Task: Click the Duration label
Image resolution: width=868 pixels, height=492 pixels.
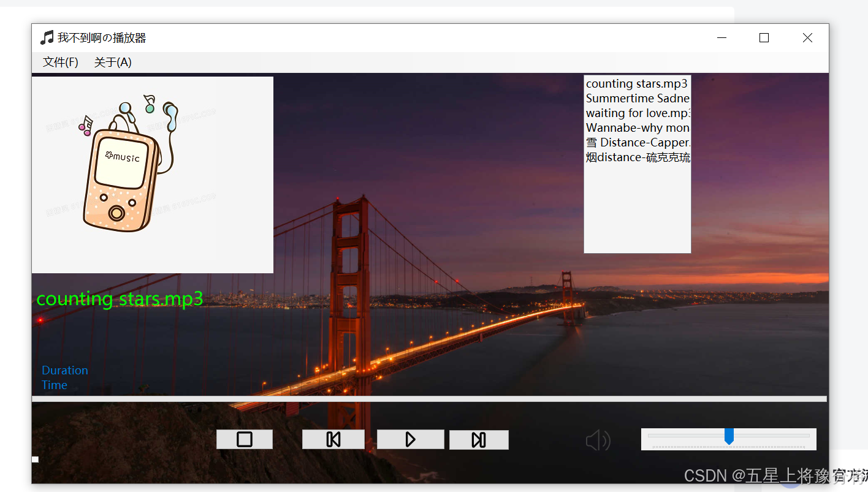Action: pos(64,370)
